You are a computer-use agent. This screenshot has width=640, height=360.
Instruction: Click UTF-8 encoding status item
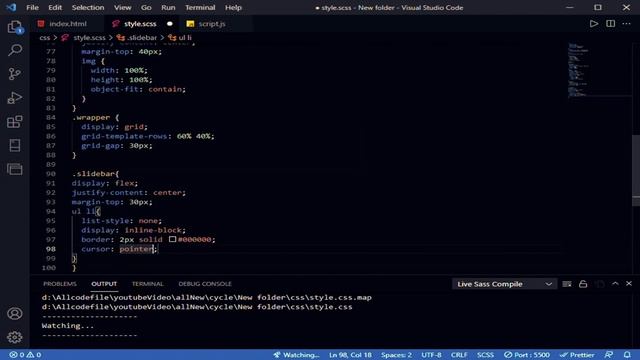pos(431,355)
